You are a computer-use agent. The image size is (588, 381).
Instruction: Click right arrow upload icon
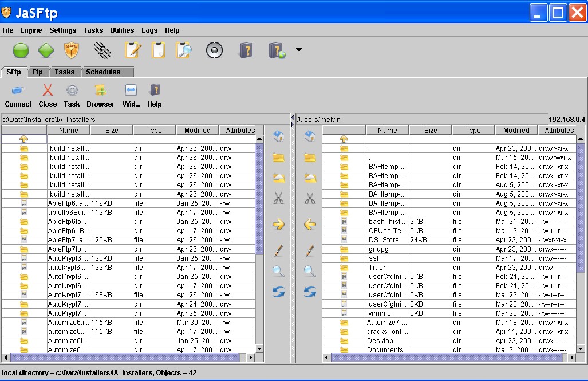click(278, 225)
